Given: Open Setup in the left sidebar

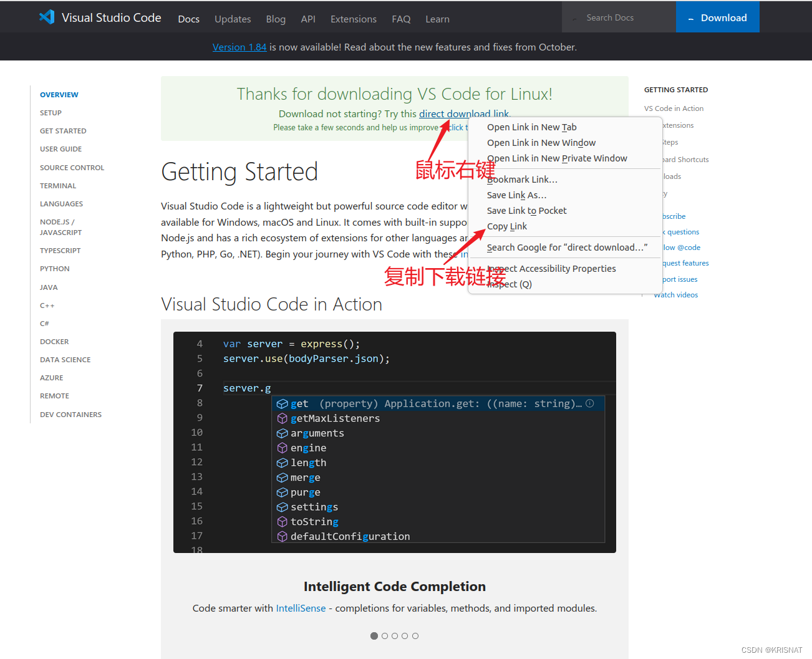Looking at the screenshot, I should (x=51, y=113).
